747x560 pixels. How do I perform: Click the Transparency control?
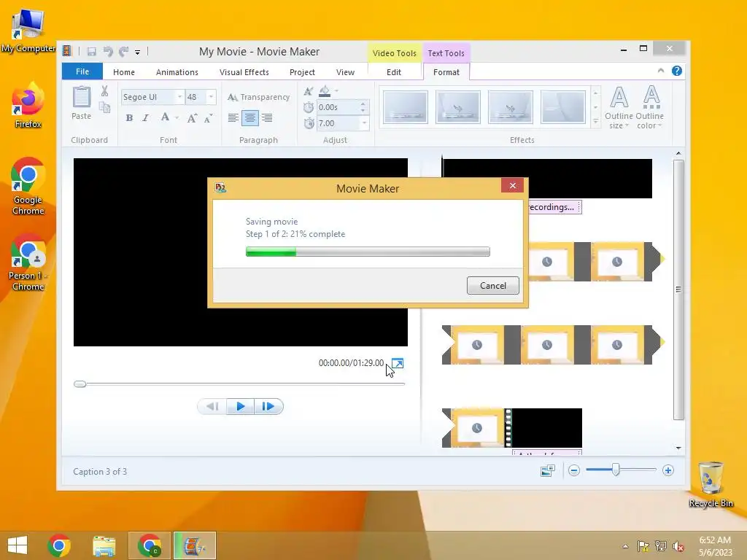tap(259, 97)
